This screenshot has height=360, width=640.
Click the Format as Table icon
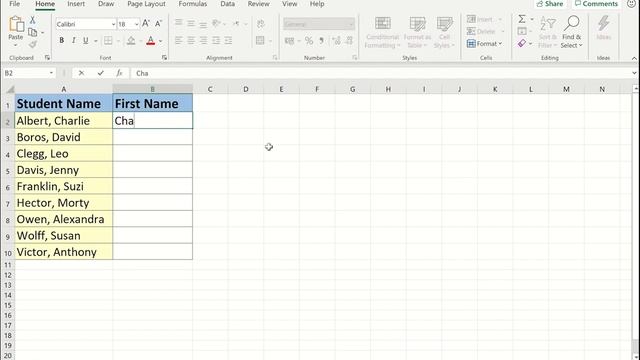click(x=417, y=24)
